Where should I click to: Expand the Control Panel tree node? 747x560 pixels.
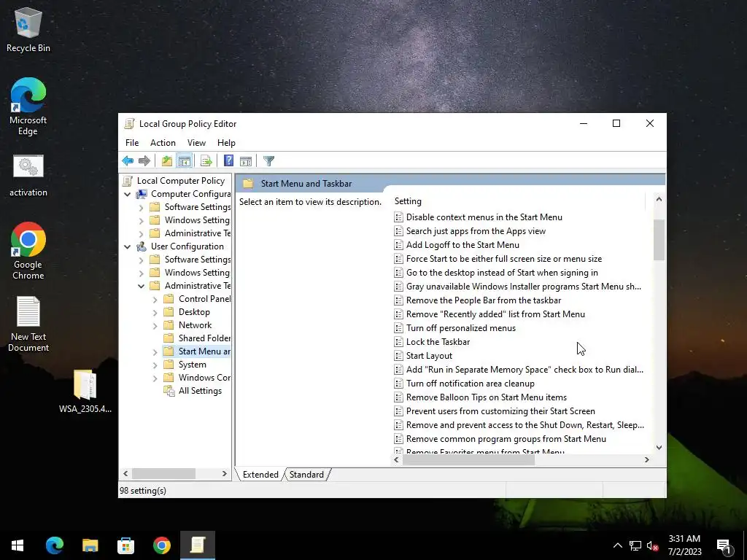coord(155,300)
